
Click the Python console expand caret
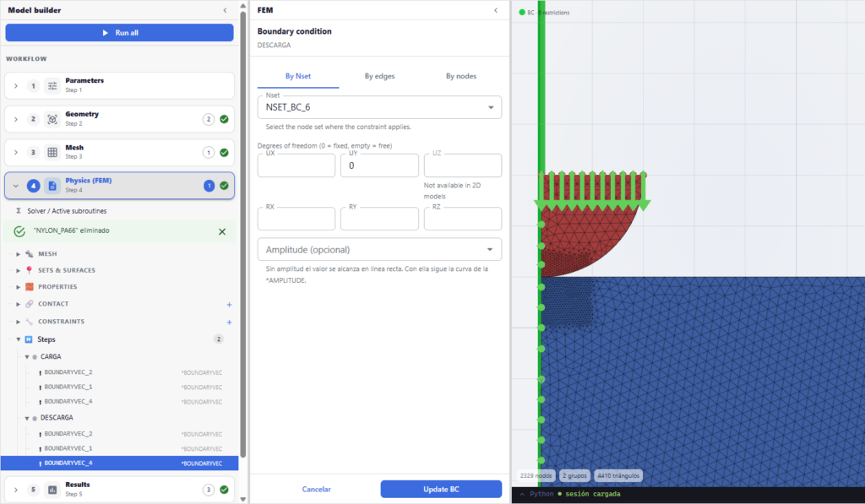tap(522, 494)
